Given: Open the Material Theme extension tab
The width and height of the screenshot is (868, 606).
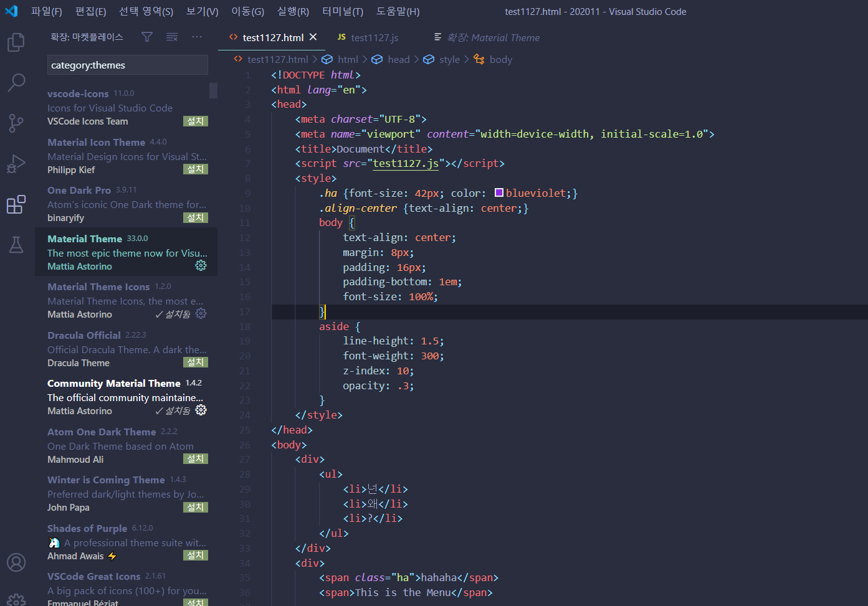Looking at the screenshot, I should point(493,37).
